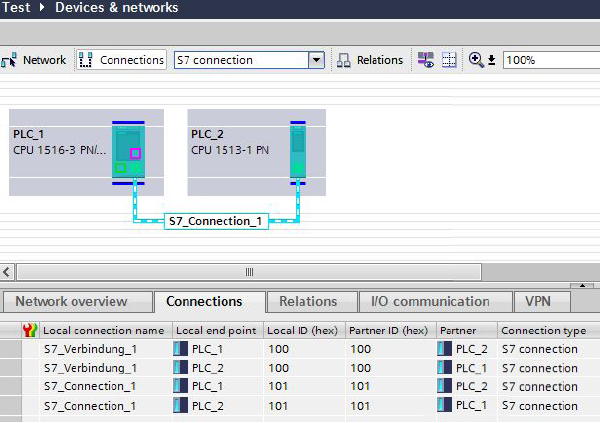The height and width of the screenshot is (423, 600).
Task: Toggle the Connections mode button
Action: click(x=122, y=60)
